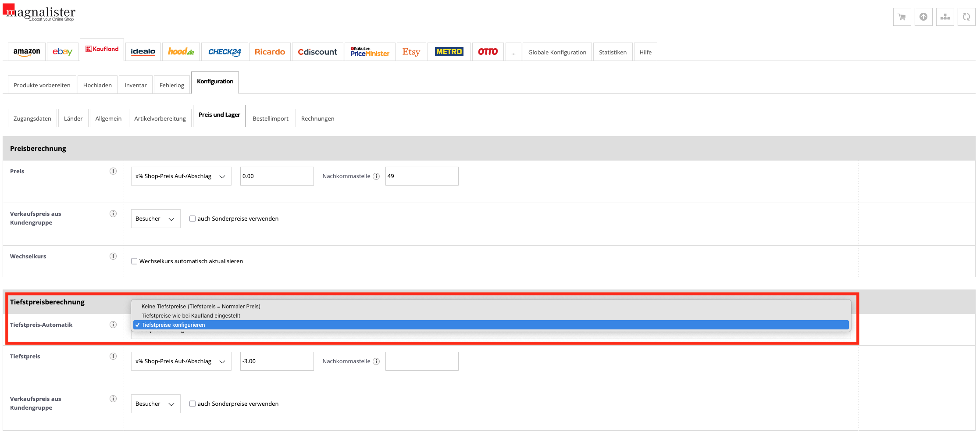Click the shopping cart icon in top right
980x436 pixels.
click(902, 17)
